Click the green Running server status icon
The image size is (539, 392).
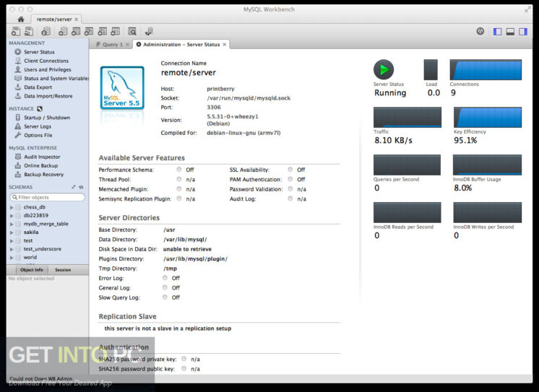coord(384,69)
